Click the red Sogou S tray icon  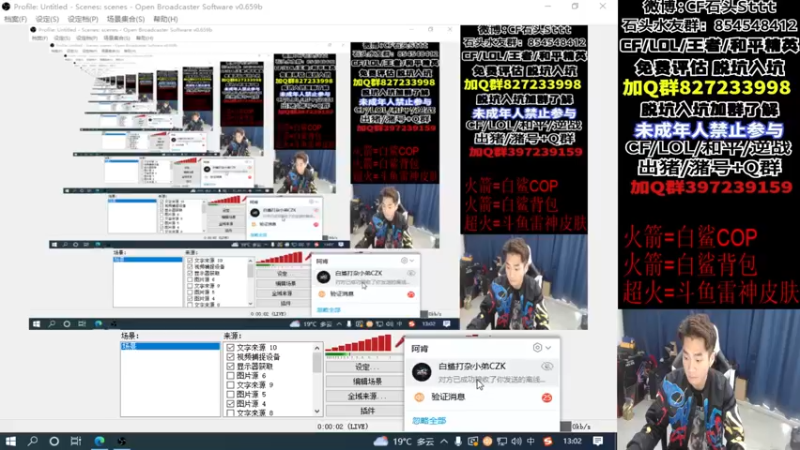pos(547,441)
